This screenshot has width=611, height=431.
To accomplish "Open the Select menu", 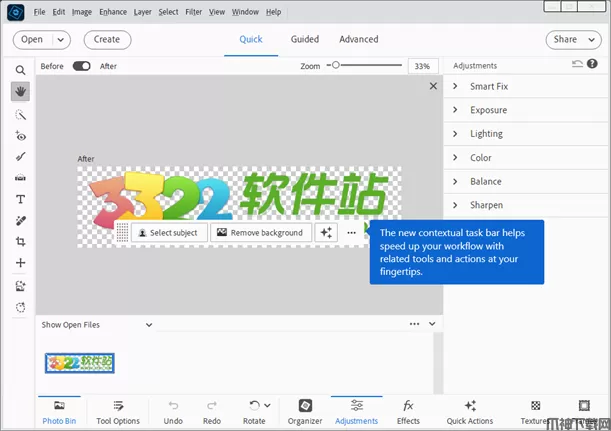I will click(x=168, y=12).
